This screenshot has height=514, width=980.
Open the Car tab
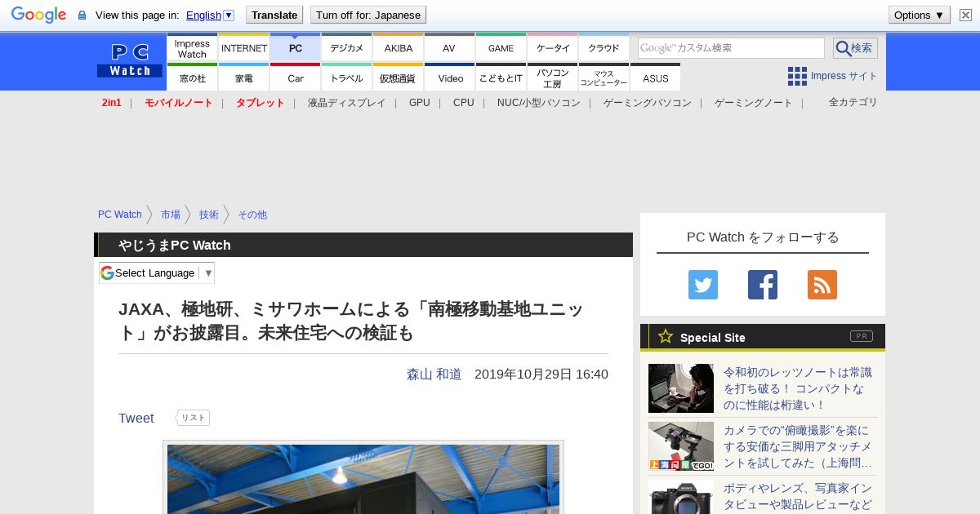296,78
